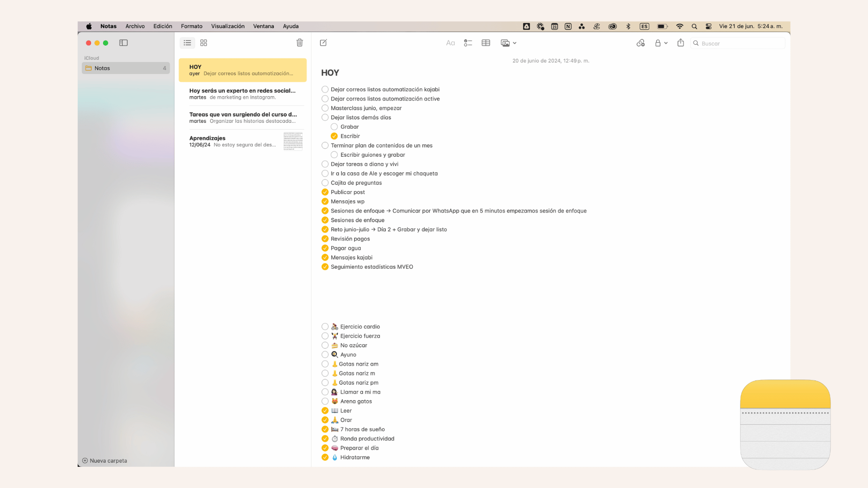Check the 'Ejercicio cardio' checkbox
The height and width of the screenshot is (488, 868).
(x=325, y=327)
